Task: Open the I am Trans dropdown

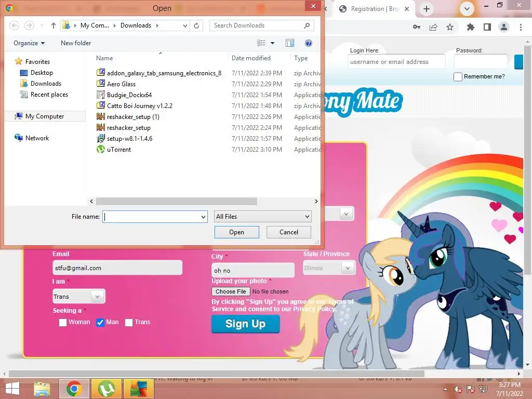Action: point(79,297)
